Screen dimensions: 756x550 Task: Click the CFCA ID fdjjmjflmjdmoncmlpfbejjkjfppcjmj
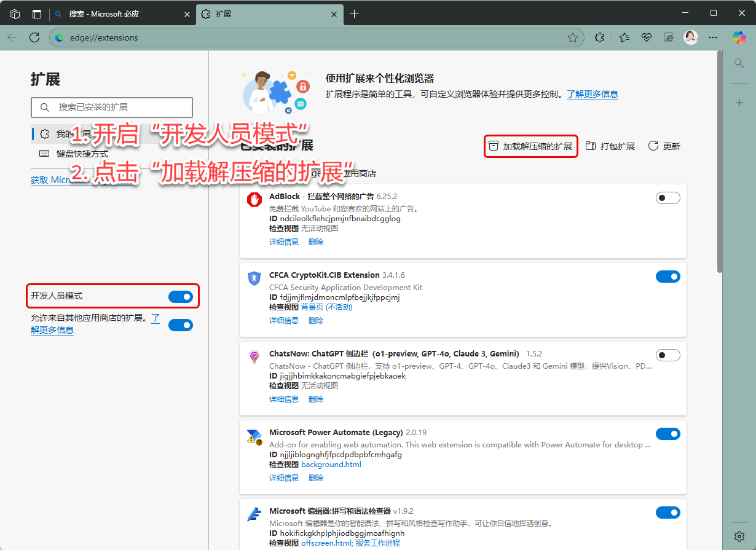(x=340, y=297)
